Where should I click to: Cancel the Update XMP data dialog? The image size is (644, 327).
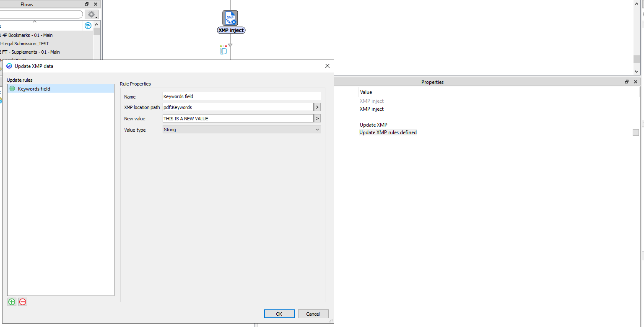tap(313, 314)
